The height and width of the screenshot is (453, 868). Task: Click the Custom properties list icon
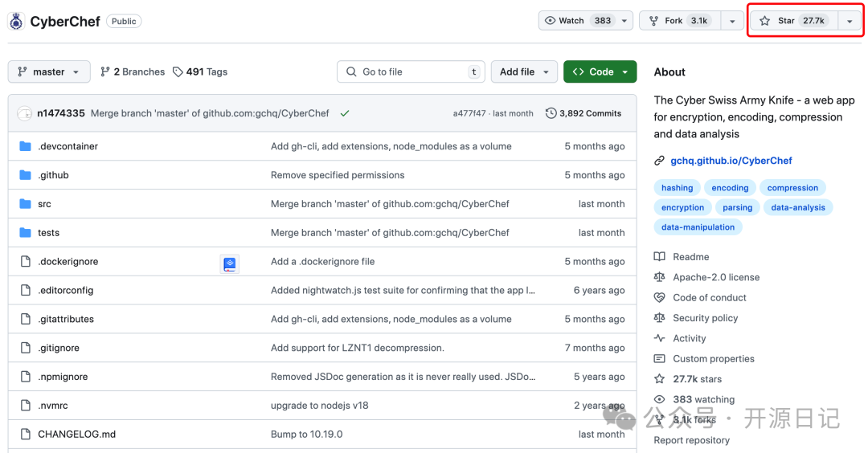[x=659, y=358]
